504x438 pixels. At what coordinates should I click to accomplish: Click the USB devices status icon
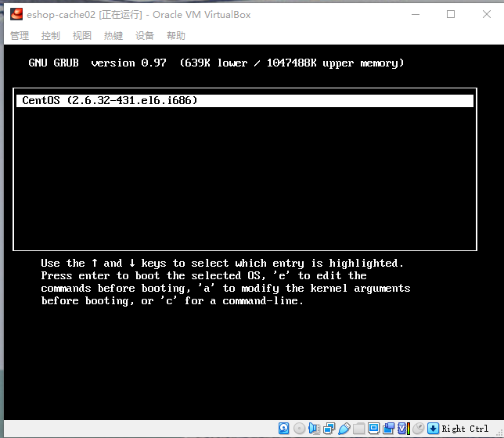pyautogui.click(x=344, y=429)
